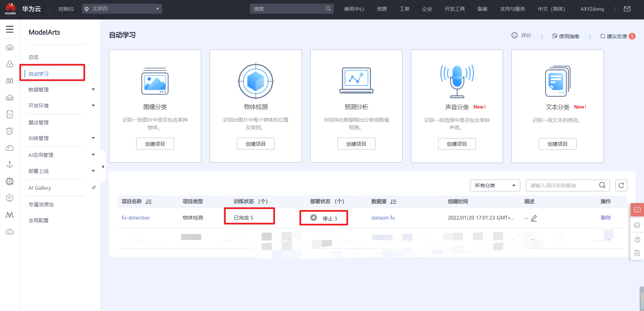The width and height of the screenshot is (644, 311).
Task: Open the pyramid-shaped service icon in left rail
Action: (10, 165)
